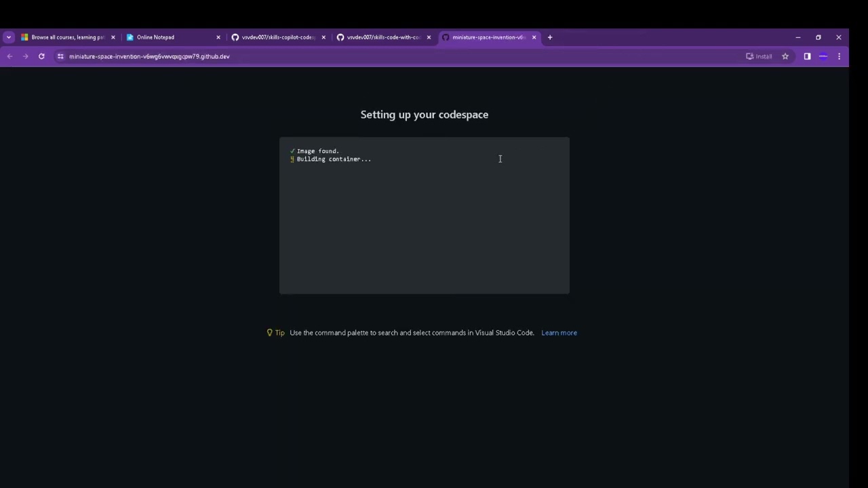The height and width of the screenshot is (488, 868).
Task: Click the github.dev URL address field
Action: pos(149,56)
